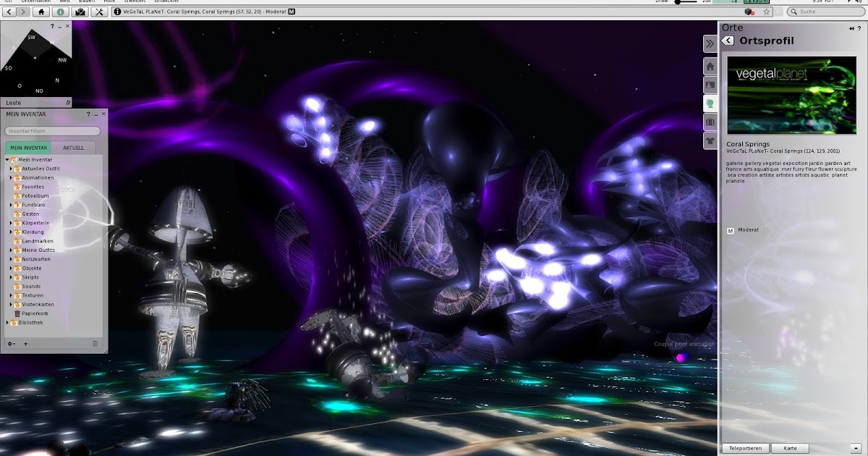Add landmark with the star icon
The width and height of the screenshot is (868, 456).
coord(766,12)
